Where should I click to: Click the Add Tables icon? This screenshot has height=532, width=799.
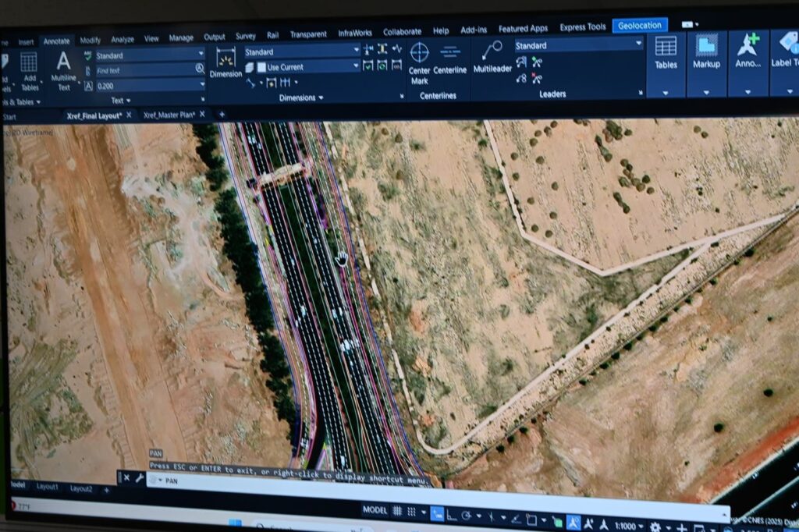30,70
